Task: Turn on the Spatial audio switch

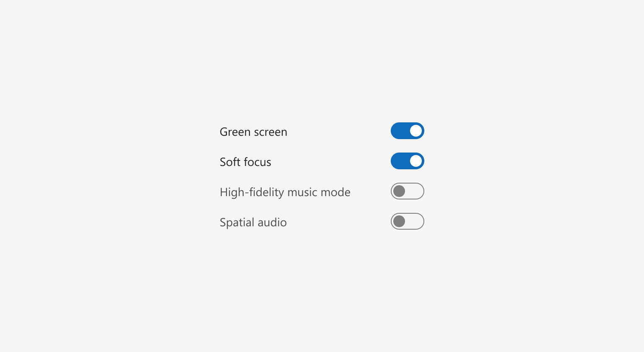Action: (408, 221)
